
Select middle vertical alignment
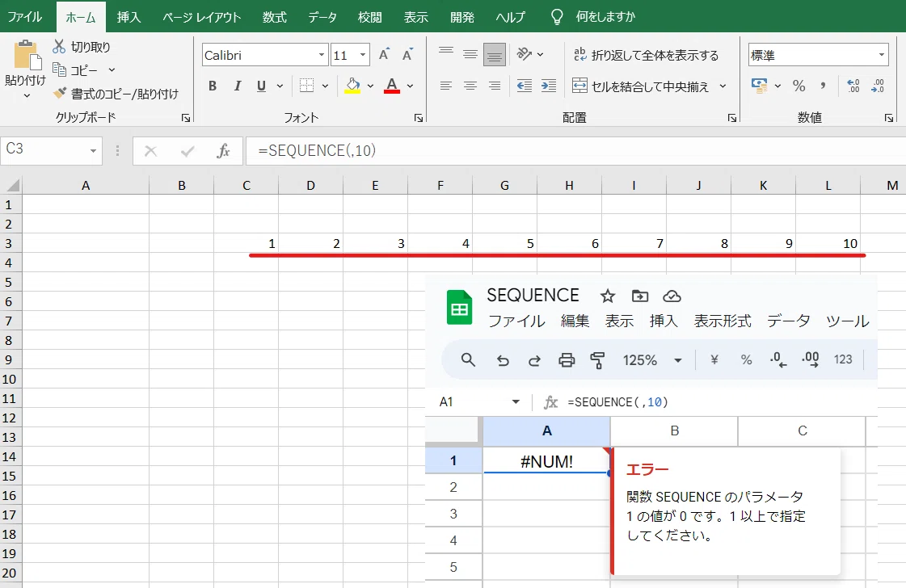click(470, 54)
